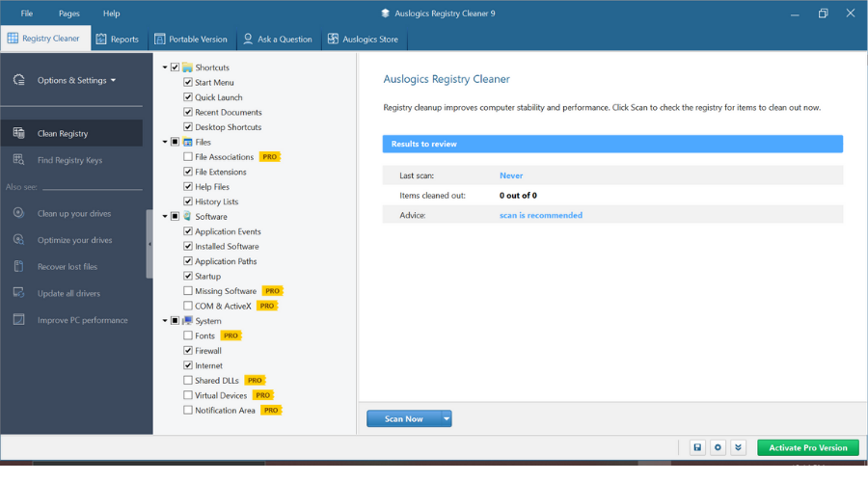Uncheck the Start Menu checkbox
868x482 pixels.
(188, 82)
